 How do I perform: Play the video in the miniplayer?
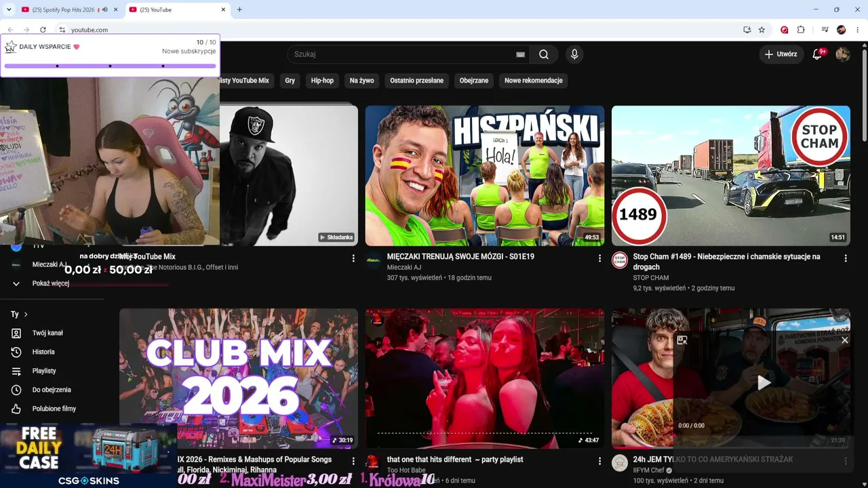764,382
